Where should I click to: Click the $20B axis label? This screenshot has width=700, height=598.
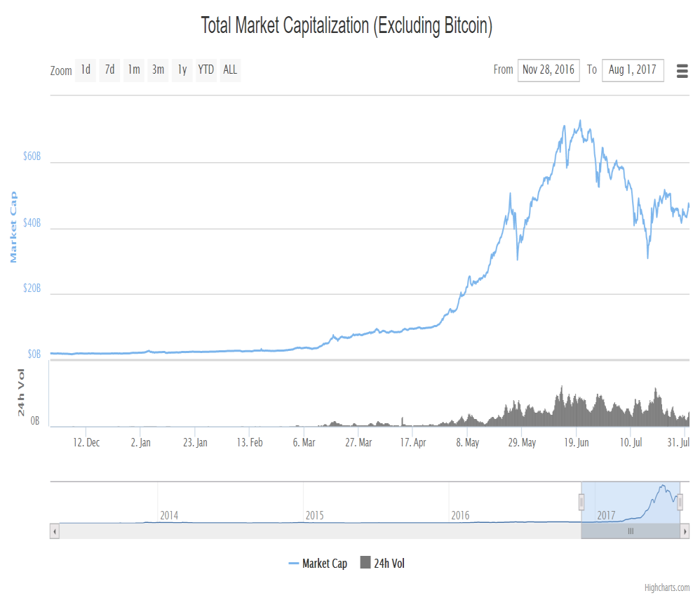[x=32, y=288]
